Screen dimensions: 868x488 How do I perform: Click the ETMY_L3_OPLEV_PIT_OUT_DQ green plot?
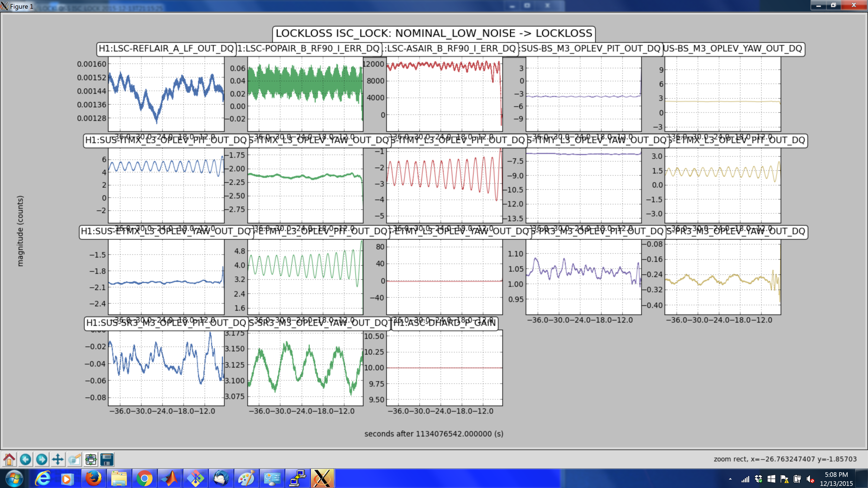click(305, 277)
